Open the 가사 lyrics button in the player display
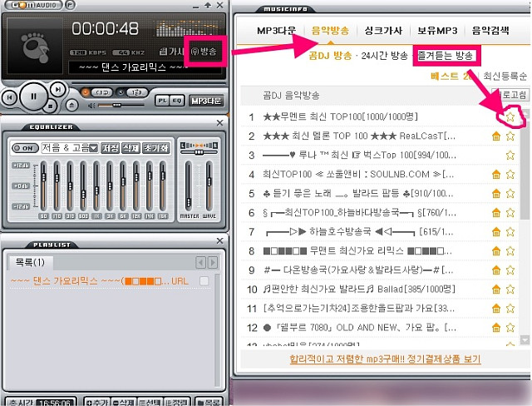532x406 pixels. [x=171, y=52]
